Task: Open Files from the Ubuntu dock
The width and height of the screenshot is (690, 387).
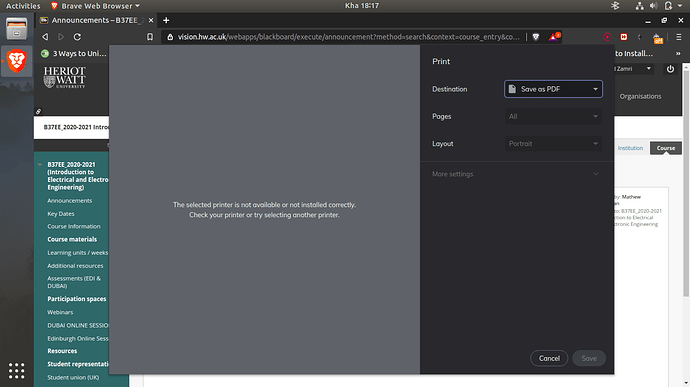Action: [x=16, y=29]
